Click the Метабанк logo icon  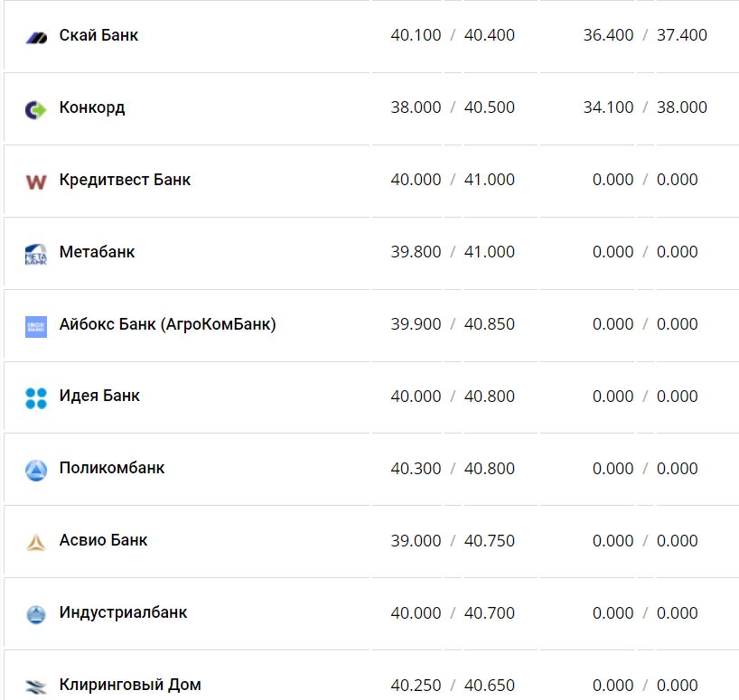click(x=36, y=254)
